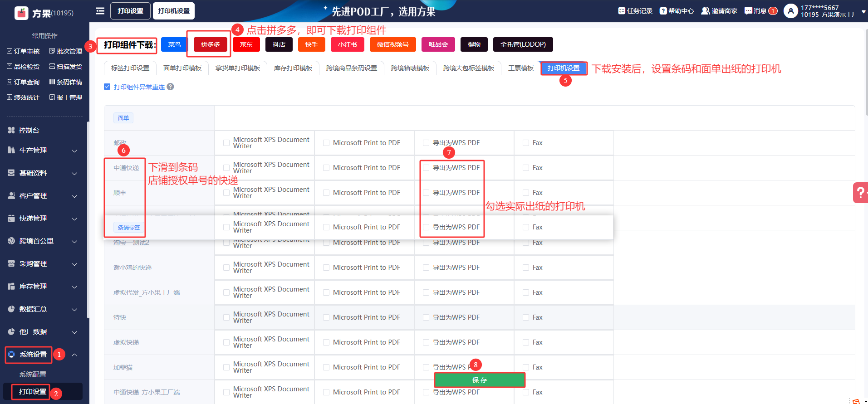
Task: Click the 方果 apple logo icon
Action: point(21,13)
